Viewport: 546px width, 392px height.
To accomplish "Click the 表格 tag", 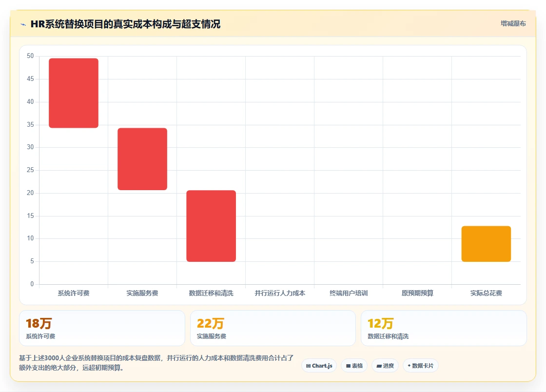I will pos(354,366).
